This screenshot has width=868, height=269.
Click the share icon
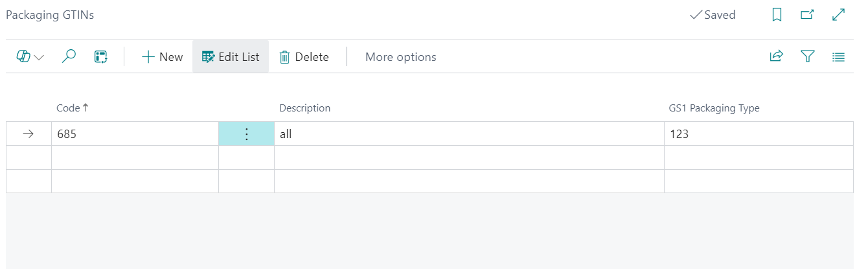(776, 57)
